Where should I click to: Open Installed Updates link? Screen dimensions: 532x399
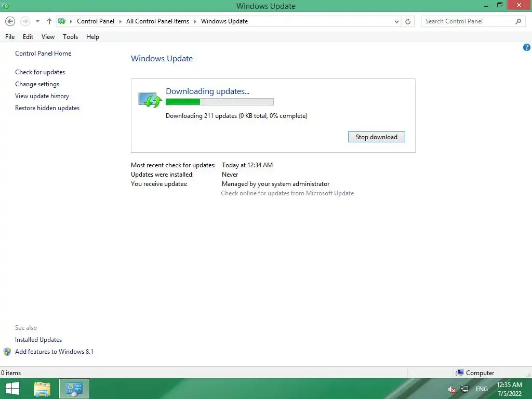[38, 340]
